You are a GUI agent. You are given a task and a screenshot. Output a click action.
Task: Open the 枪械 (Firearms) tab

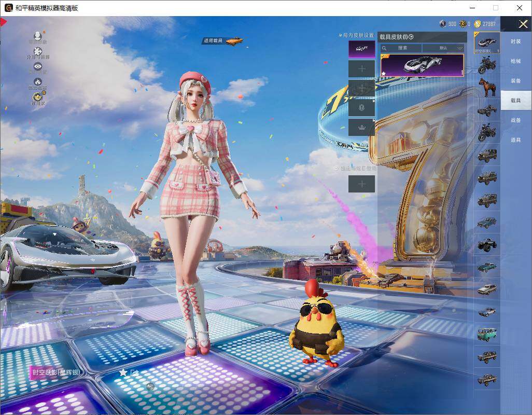(515, 61)
